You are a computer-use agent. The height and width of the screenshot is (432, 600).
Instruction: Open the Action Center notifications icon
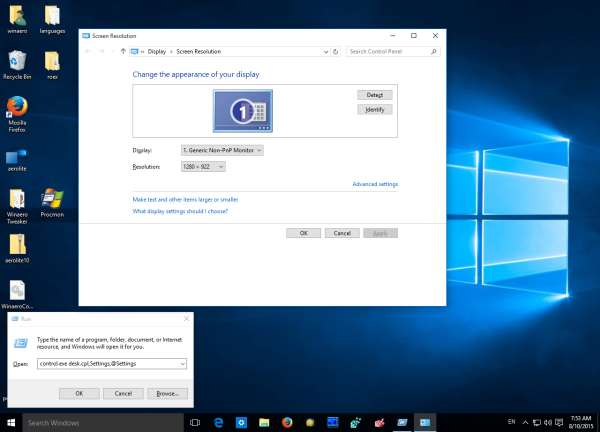(559, 422)
